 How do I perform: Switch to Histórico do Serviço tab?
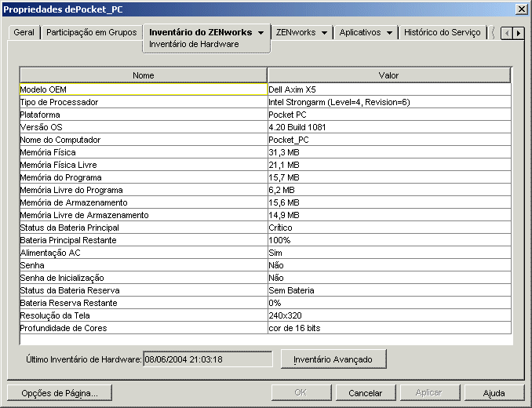pyautogui.click(x=442, y=32)
